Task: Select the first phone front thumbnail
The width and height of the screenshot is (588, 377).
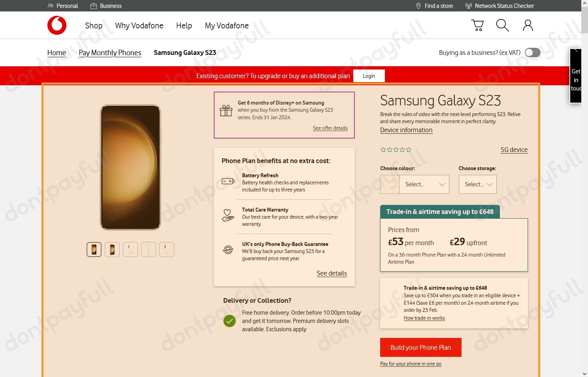Action: click(94, 249)
